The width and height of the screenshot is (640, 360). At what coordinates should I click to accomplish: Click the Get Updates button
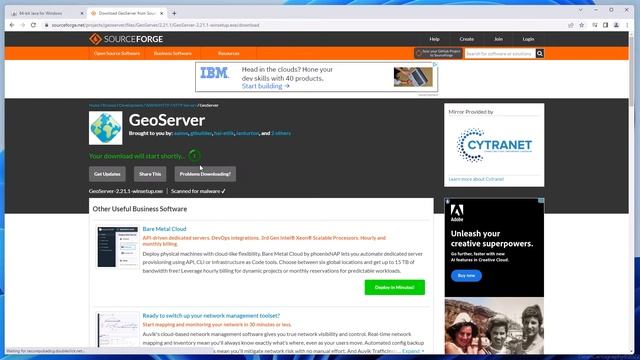point(107,174)
